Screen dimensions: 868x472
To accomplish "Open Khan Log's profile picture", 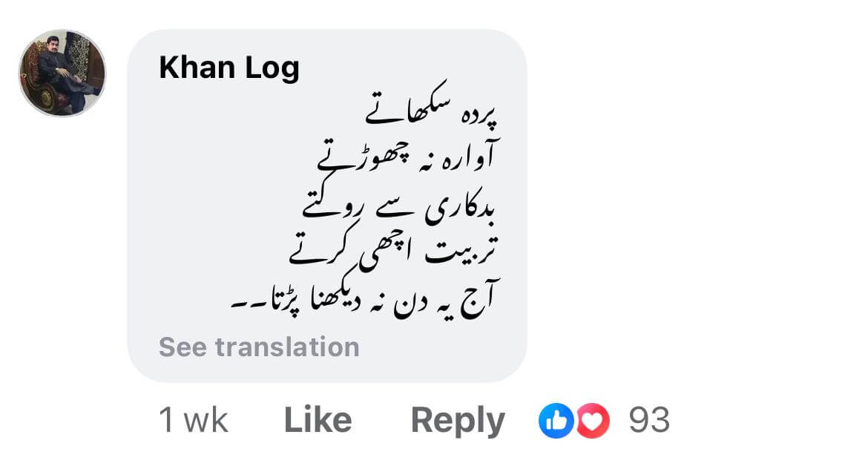I will 62,73.
